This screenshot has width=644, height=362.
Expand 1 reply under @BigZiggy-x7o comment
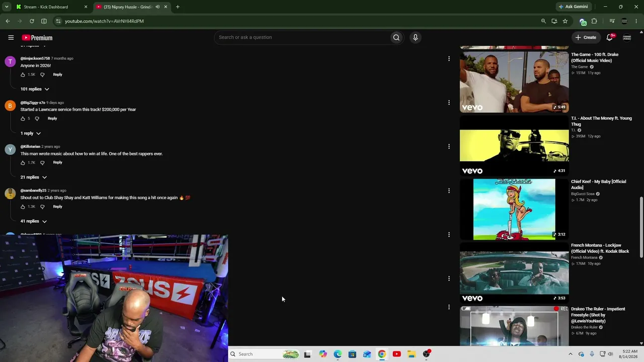tap(31, 133)
